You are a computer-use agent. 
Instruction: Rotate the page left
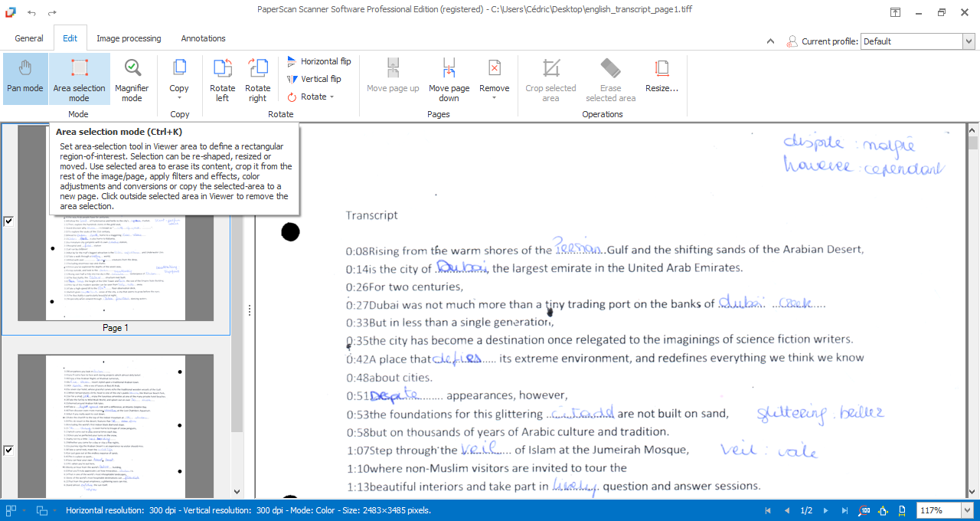pos(222,78)
